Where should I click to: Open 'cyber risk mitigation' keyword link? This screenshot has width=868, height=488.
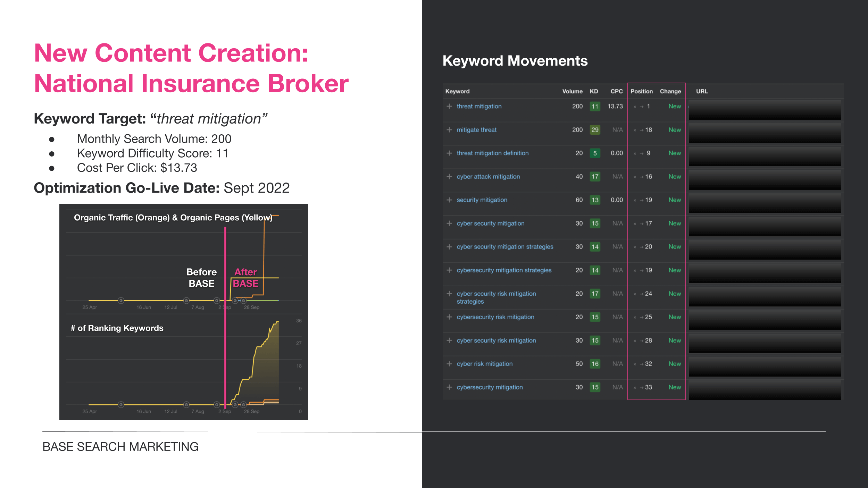point(484,364)
